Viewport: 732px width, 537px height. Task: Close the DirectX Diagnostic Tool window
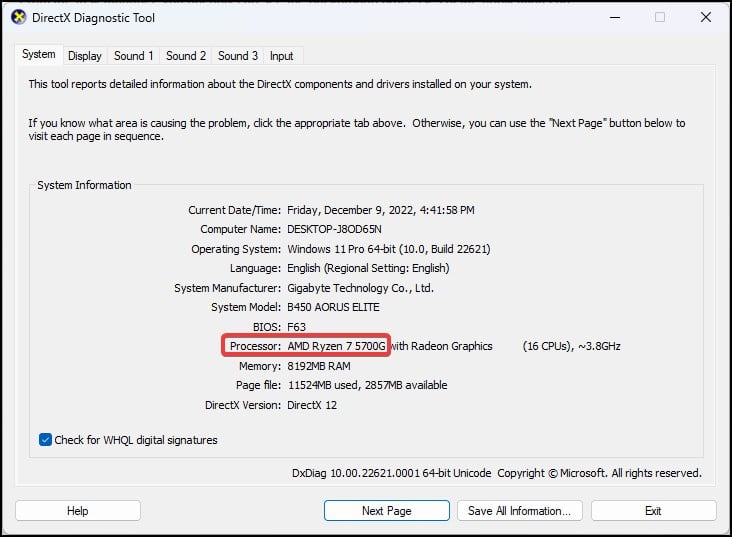click(x=706, y=18)
